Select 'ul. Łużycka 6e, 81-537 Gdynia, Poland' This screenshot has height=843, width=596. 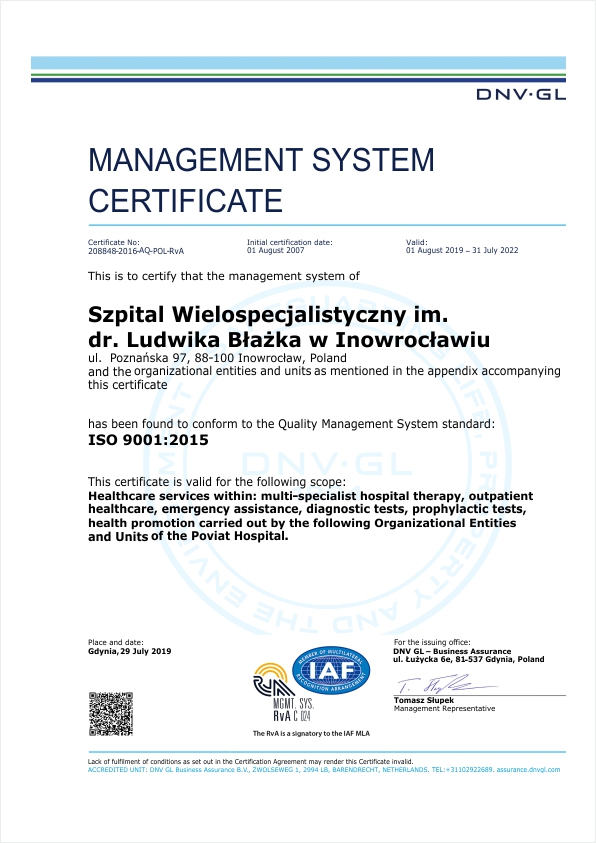[x=469, y=659]
